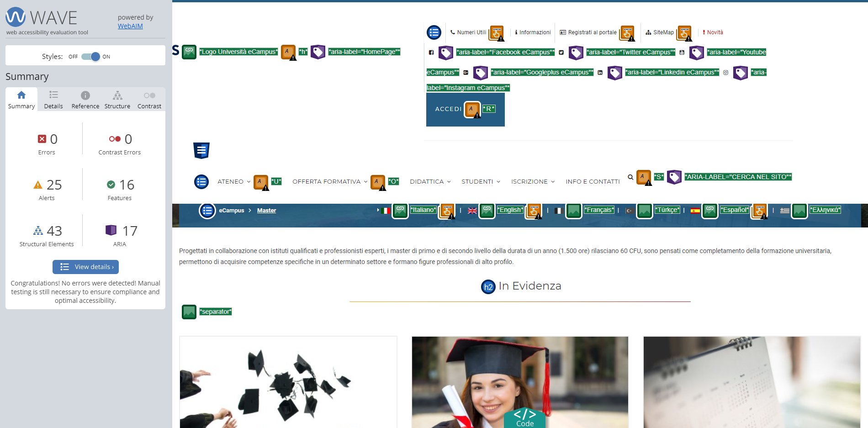Click the ARIA tag icon for HomePage
The image size is (868, 428).
click(318, 52)
